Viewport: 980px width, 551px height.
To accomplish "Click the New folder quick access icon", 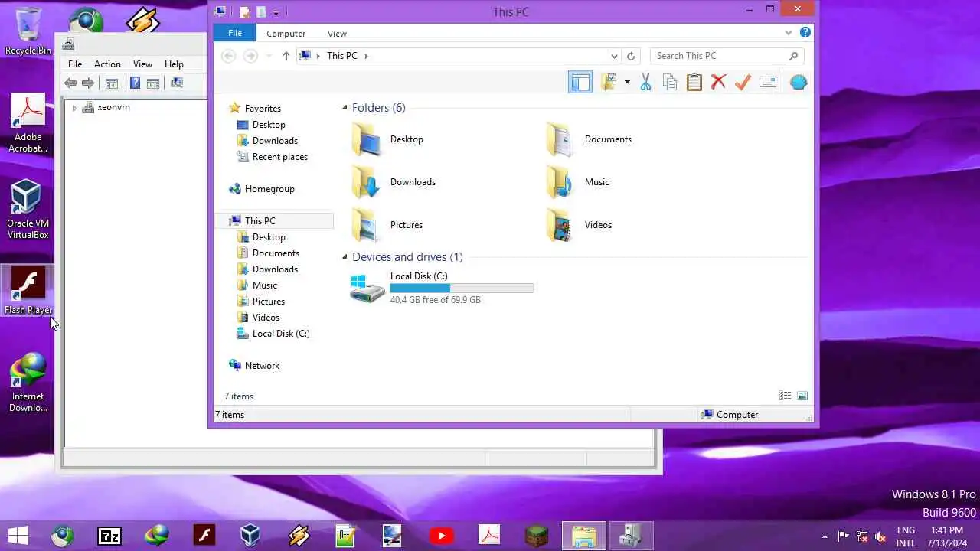I will tap(261, 11).
